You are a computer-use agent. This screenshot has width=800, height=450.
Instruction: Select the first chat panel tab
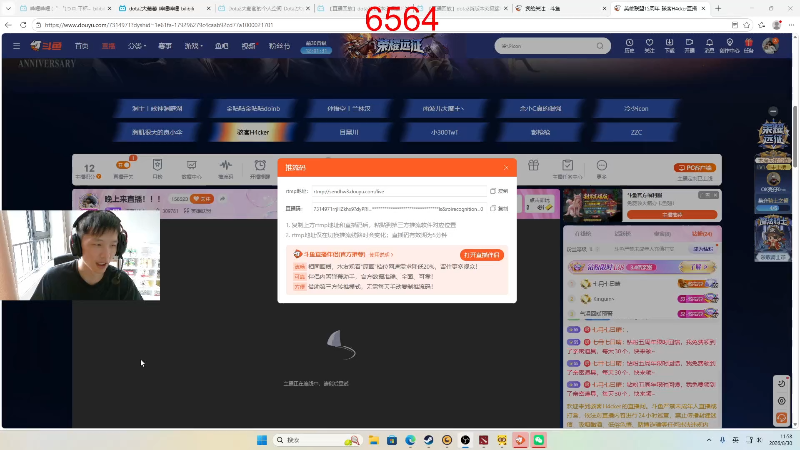point(583,234)
